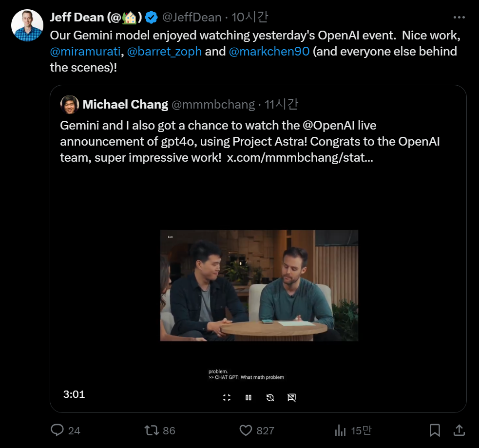Click the repost icon showing 86
The image size is (479, 448).
click(x=152, y=430)
